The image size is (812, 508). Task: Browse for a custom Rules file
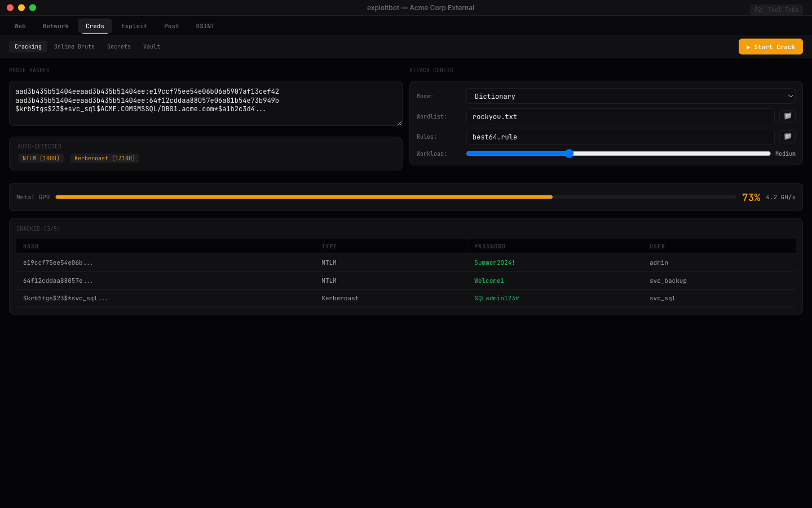pos(787,137)
